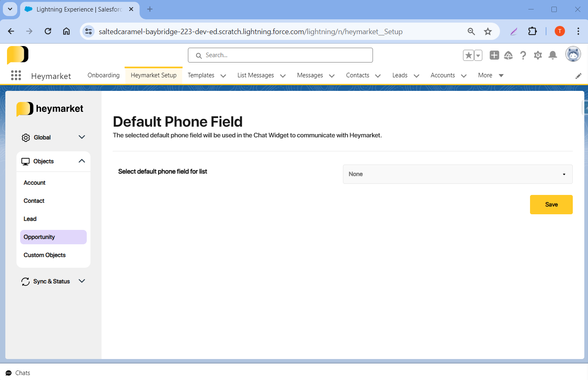Select the Heymarket Setup tab
588x380 pixels.
point(154,75)
